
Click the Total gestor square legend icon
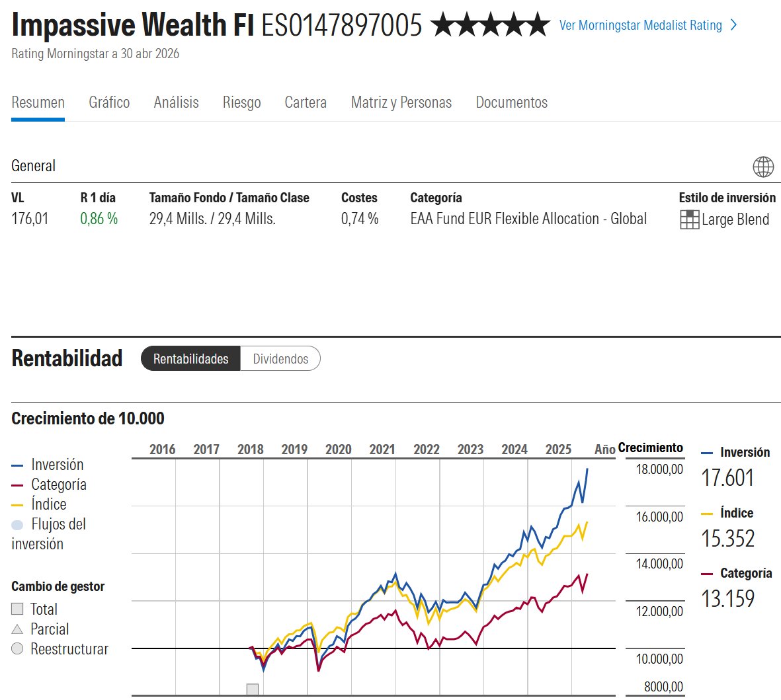pyautogui.click(x=17, y=609)
